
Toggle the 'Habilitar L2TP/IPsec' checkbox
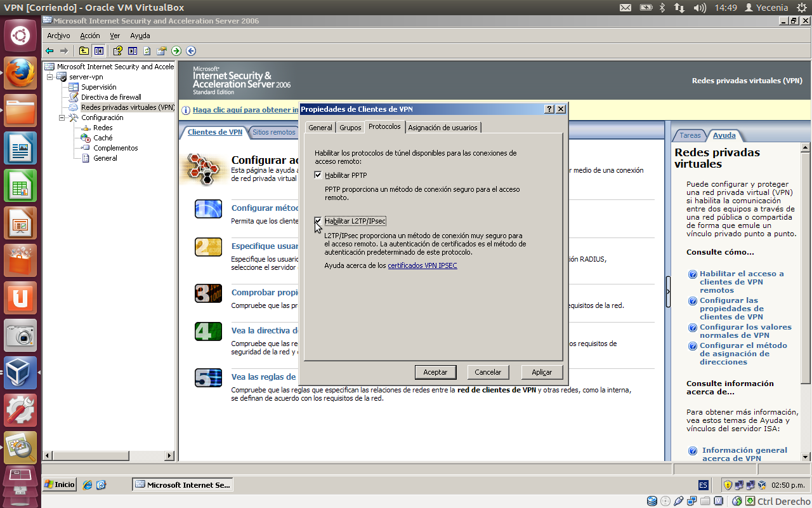[x=318, y=221]
